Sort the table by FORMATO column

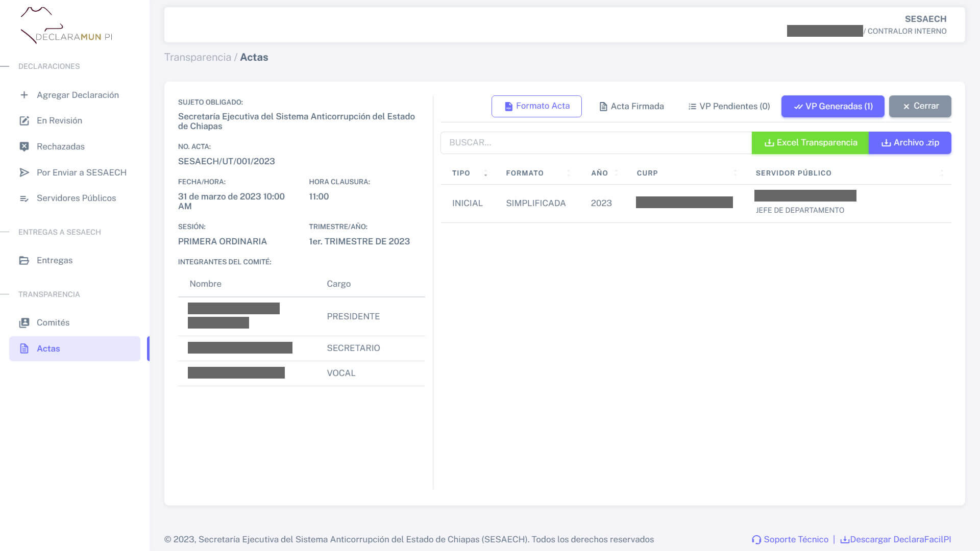pos(538,173)
